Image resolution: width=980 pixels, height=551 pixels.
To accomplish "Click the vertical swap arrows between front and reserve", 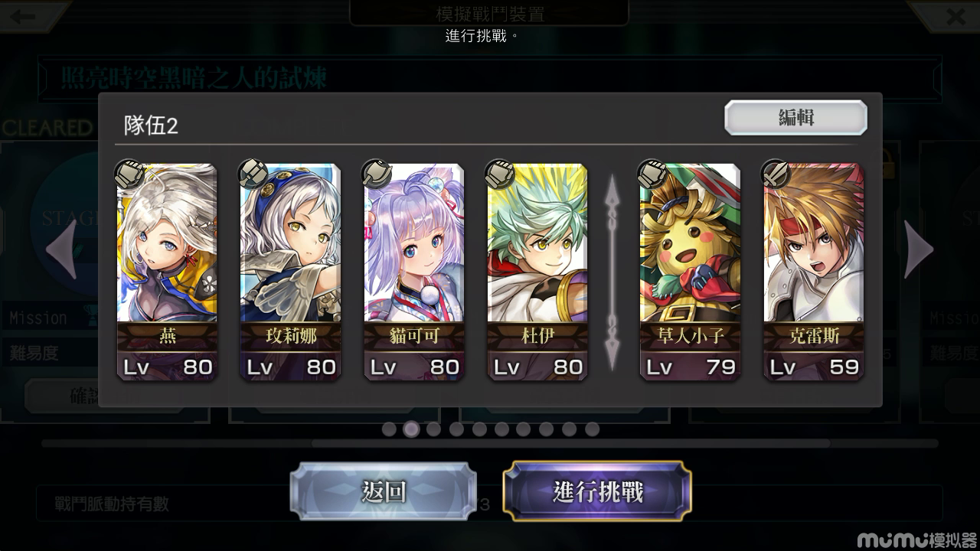I will click(x=612, y=273).
